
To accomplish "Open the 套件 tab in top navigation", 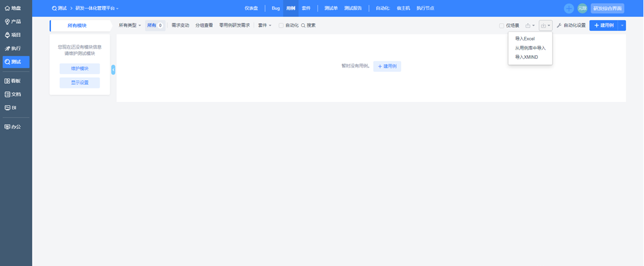I will click(306, 8).
